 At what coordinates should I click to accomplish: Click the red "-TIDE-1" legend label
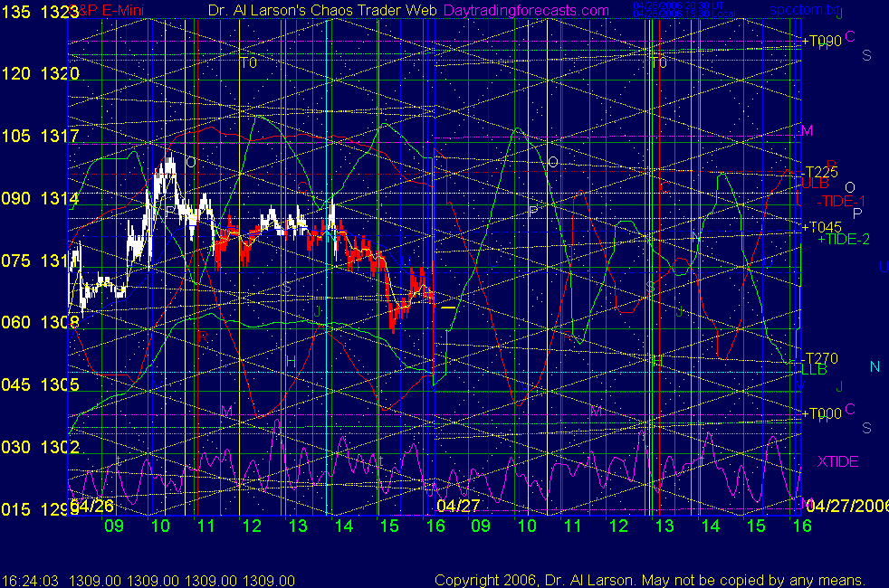841,201
